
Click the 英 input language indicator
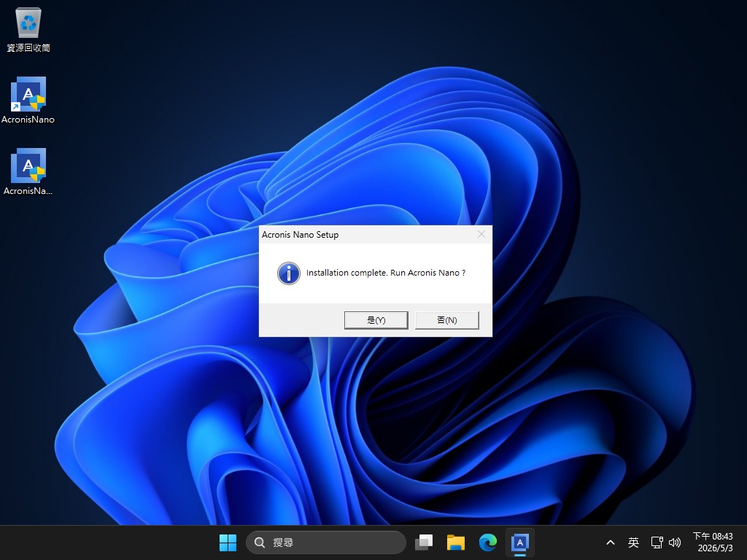633,542
